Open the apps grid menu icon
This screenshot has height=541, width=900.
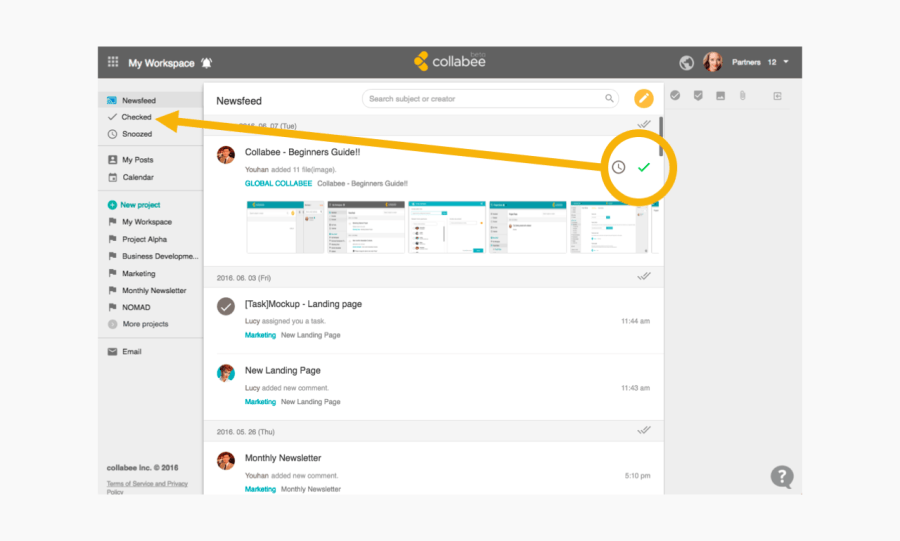point(113,62)
